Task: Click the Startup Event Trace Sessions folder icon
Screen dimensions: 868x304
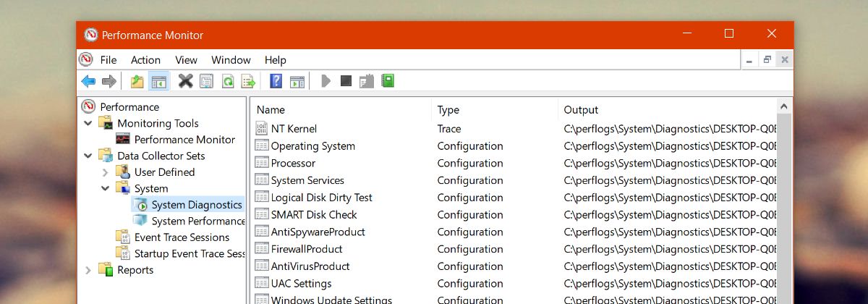Action: pyautogui.click(x=124, y=253)
